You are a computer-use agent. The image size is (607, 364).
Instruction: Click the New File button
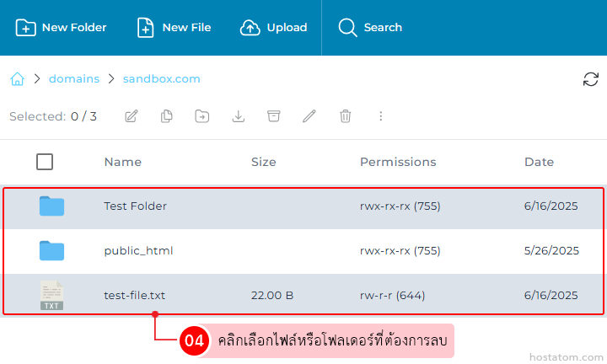(x=175, y=28)
